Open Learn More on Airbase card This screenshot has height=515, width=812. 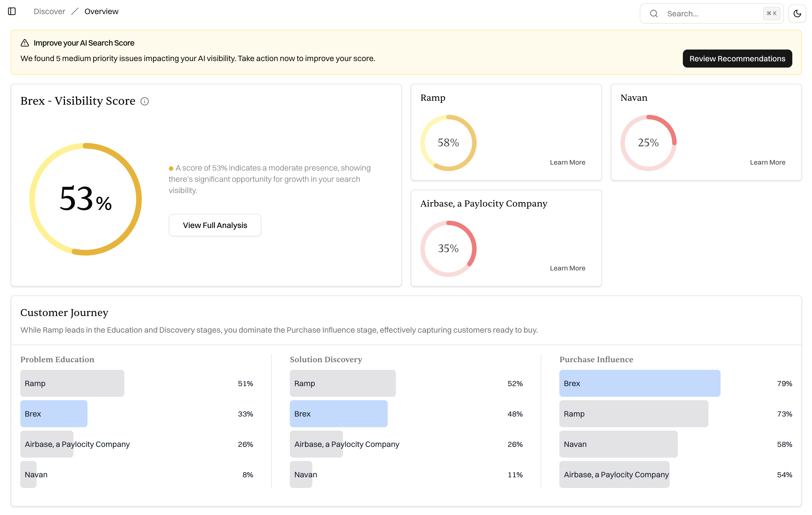[567, 268]
